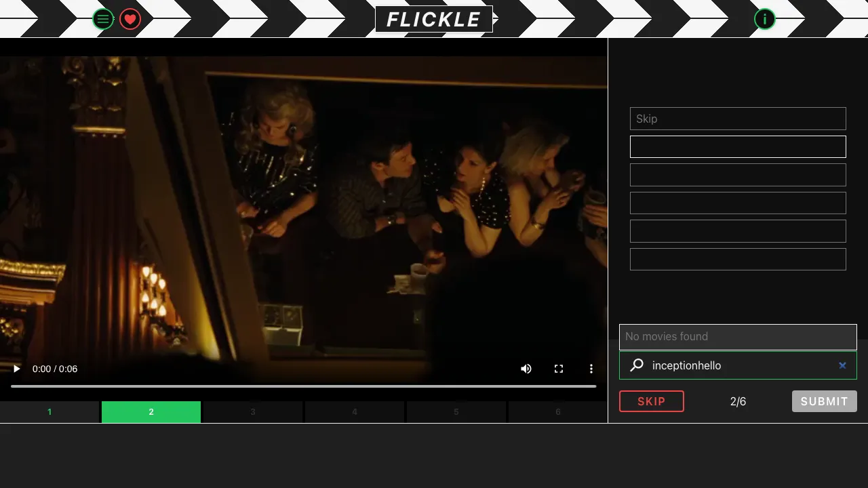Select clip tab 4
The width and height of the screenshot is (868, 488).
pyautogui.click(x=355, y=412)
